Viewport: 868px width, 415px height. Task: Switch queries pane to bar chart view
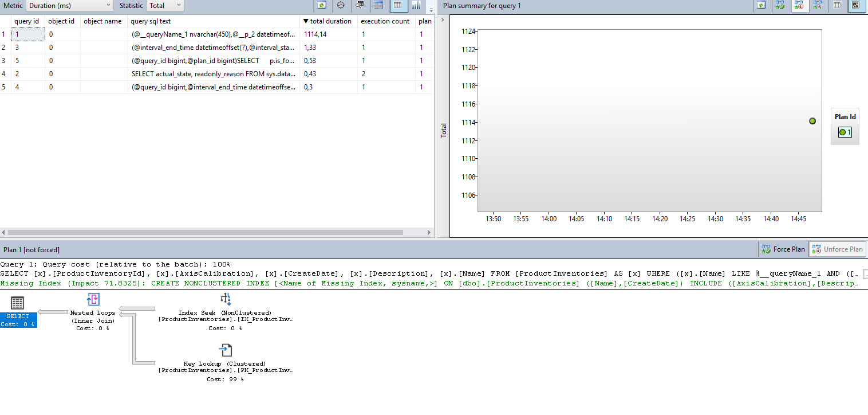pyautogui.click(x=416, y=6)
